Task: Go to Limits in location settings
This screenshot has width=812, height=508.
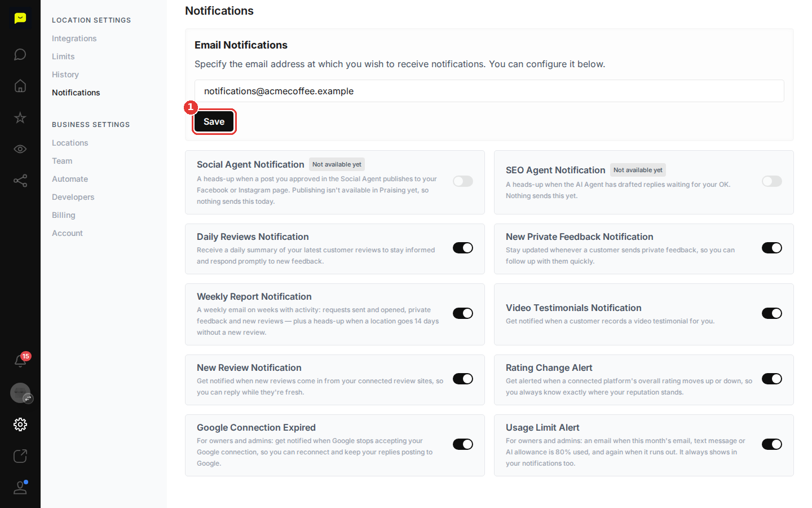Action: pyautogui.click(x=63, y=56)
